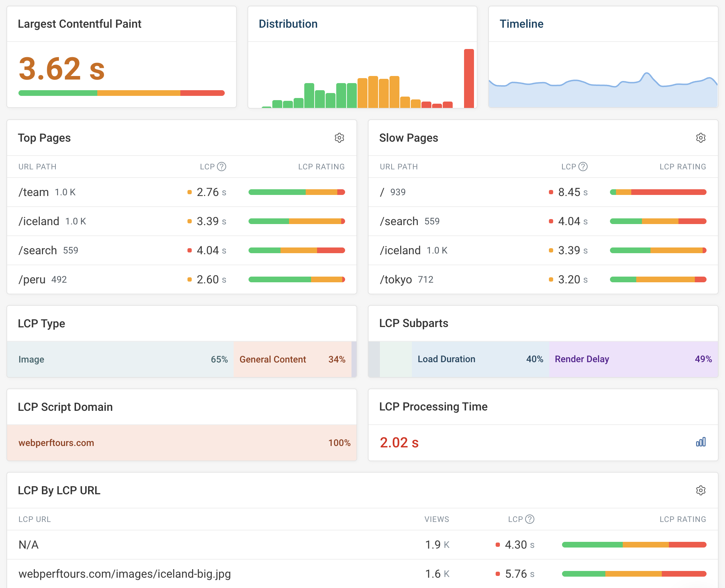Click LCP help icon in Slow Pages header
The height and width of the screenshot is (588, 725).
pyautogui.click(x=583, y=167)
